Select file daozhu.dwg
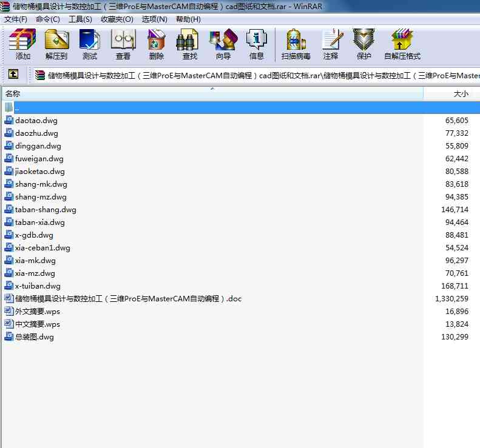This screenshot has width=480, height=448. 36,133
